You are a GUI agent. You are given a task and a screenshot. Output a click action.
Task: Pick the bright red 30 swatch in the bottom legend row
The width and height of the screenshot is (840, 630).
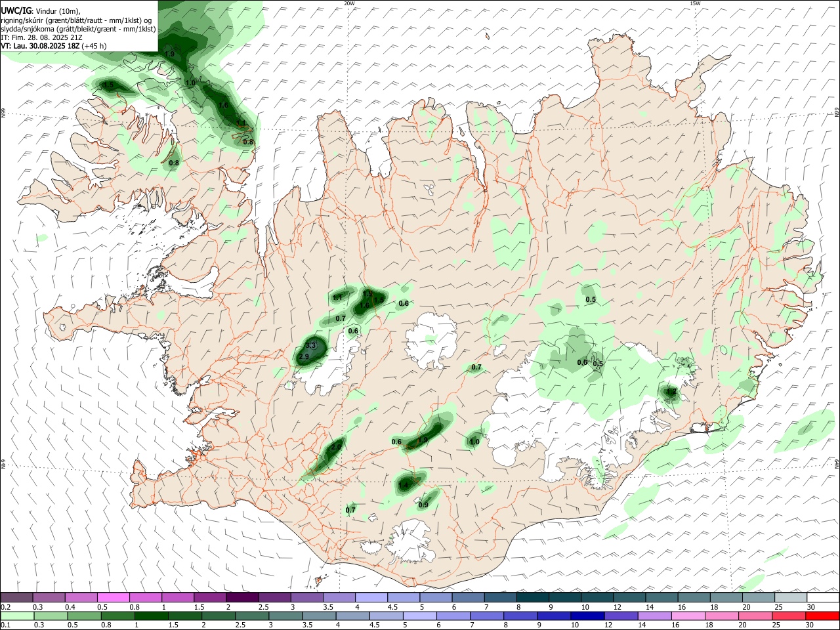823,616
